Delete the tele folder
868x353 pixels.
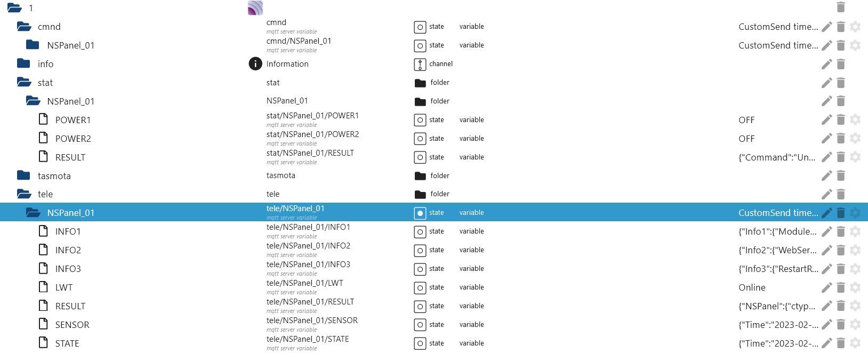[x=841, y=194]
